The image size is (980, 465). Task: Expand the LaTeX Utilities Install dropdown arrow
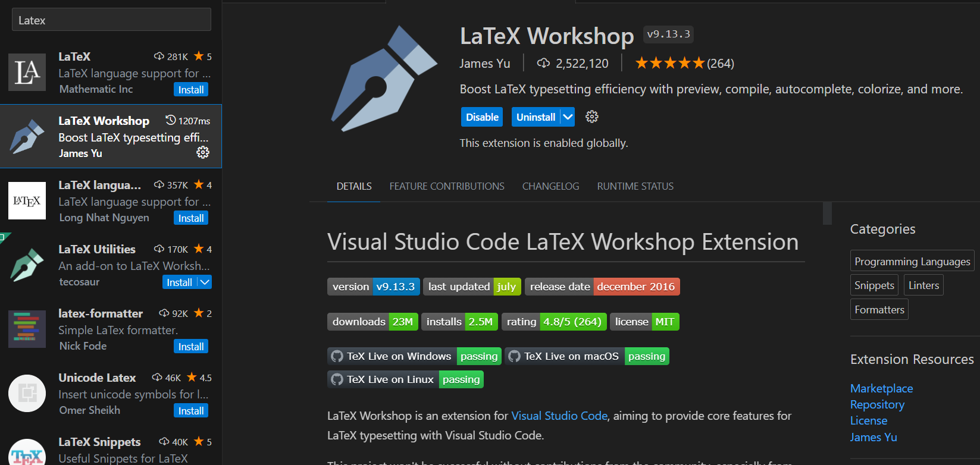(205, 282)
